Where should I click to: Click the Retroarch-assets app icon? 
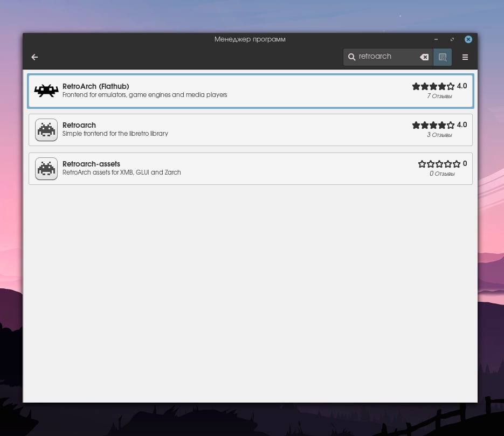click(46, 169)
